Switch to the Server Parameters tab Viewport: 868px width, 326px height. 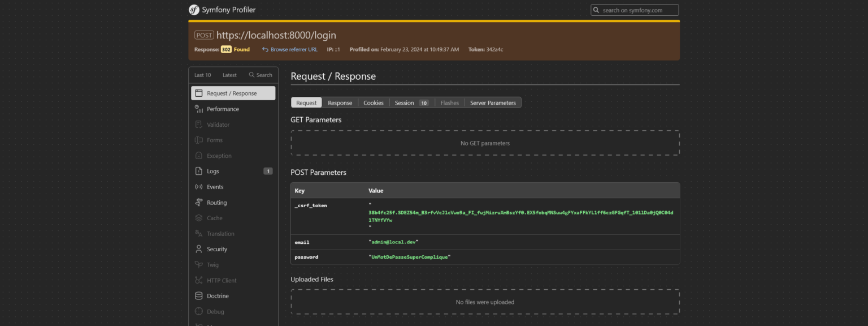pos(493,102)
